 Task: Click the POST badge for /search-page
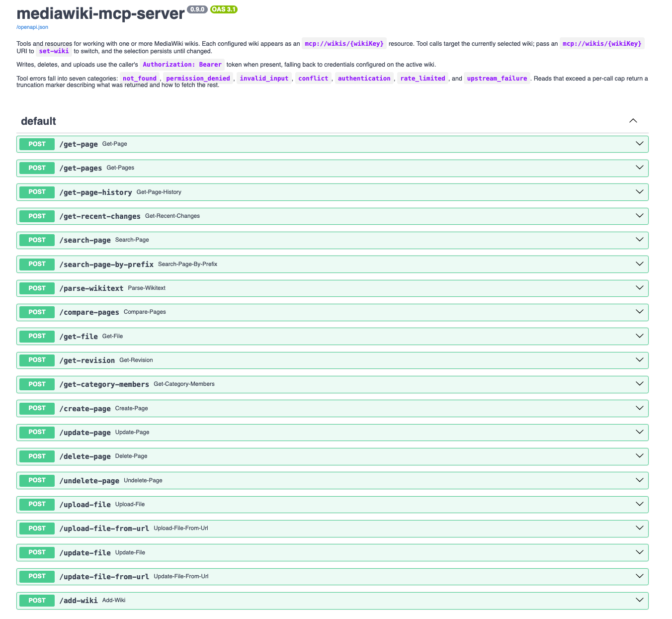(37, 240)
